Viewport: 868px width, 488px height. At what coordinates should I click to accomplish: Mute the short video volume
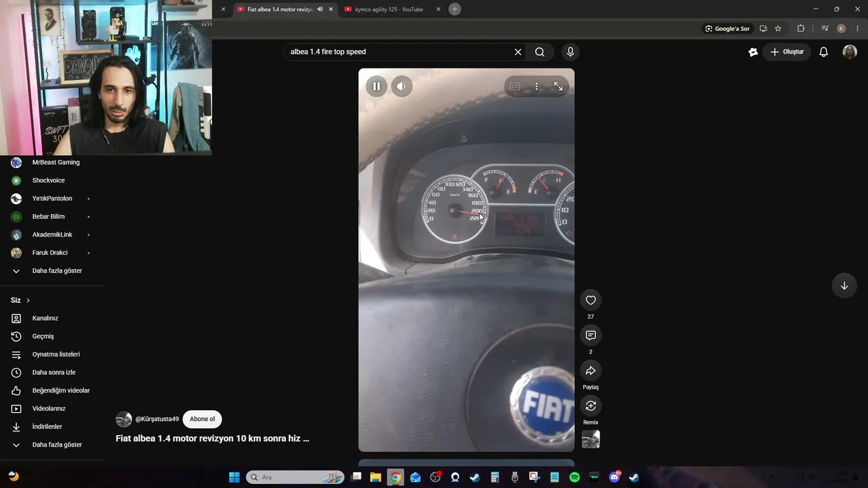[x=401, y=87]
